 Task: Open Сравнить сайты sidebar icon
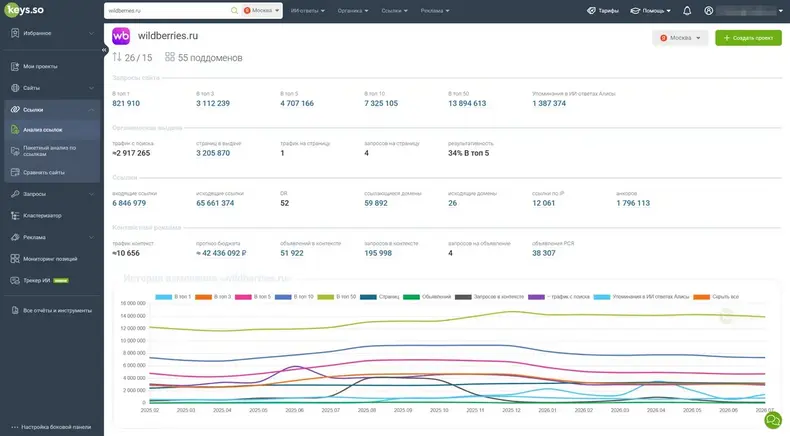point(15,172)
